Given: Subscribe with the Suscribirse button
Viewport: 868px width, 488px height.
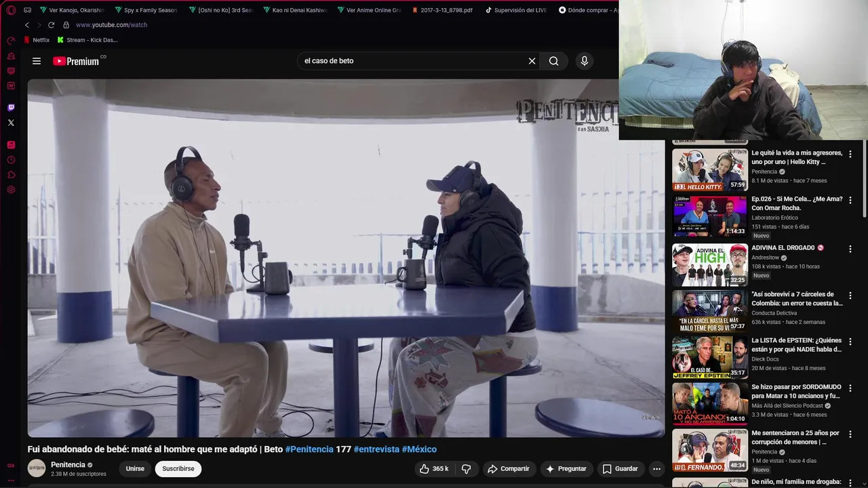Looking at the screenshot, I should coord(178,468).
